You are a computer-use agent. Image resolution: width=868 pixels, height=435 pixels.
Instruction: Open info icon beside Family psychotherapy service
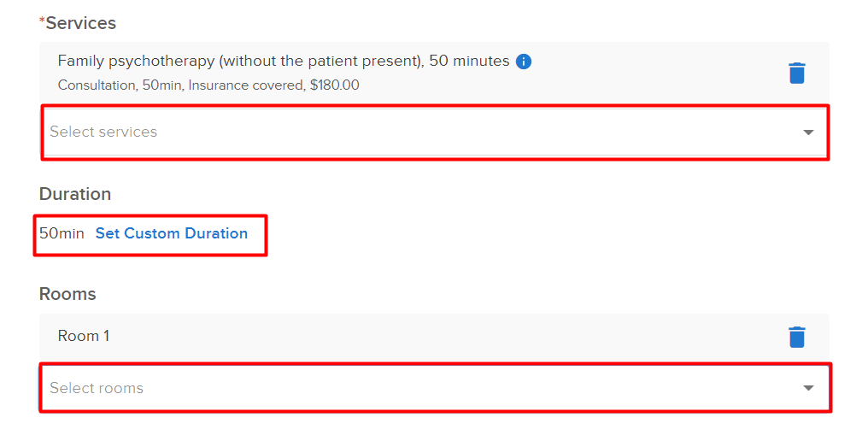point(524,62)
